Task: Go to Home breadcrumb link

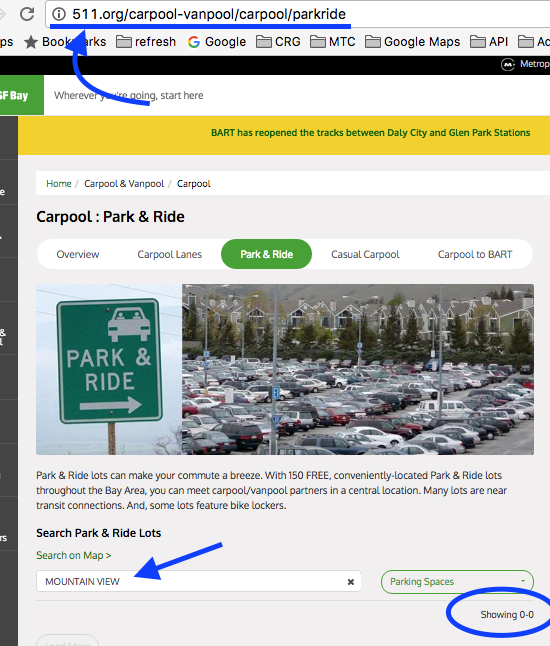Action: [59, 184]
